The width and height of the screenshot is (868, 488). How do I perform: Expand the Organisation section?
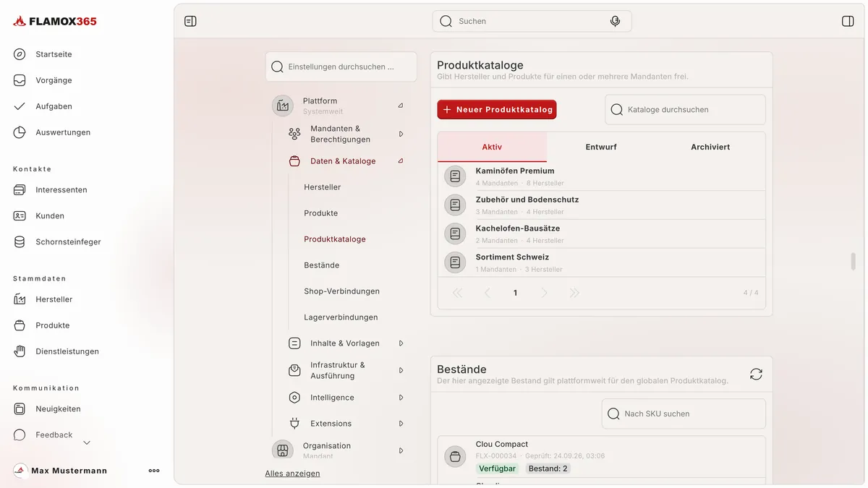(x=401, y=450)
